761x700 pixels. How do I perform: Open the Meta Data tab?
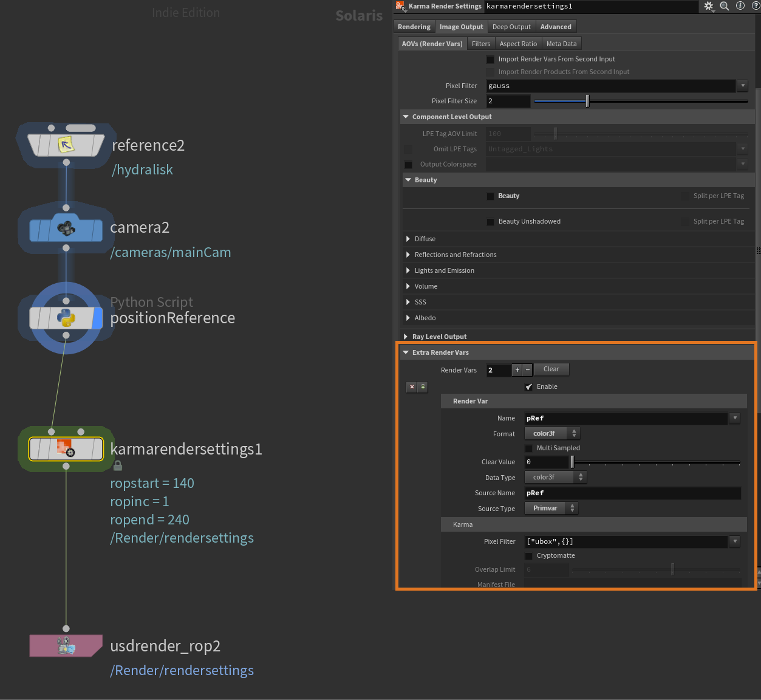pos(561,43)
